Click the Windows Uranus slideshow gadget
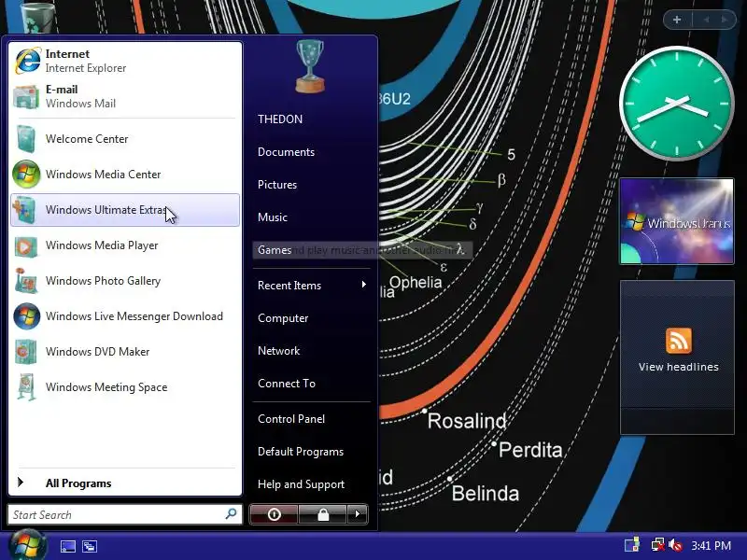Image resolution: width=747 pixels, height=560 pixels. [676, 221]
